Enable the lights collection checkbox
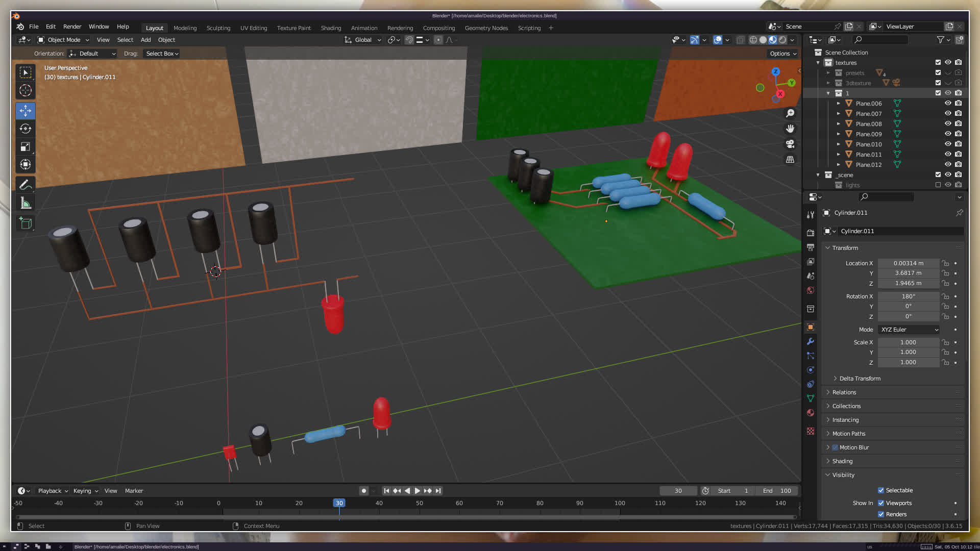This screenshot has height=551, width=980. (938, 185)
